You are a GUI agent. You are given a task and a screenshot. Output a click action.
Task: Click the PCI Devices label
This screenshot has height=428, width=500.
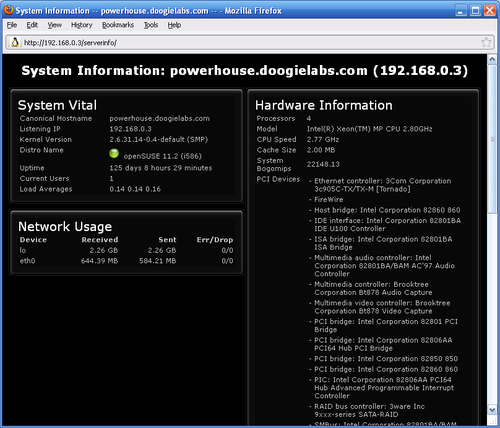click(x=278, y=179)
